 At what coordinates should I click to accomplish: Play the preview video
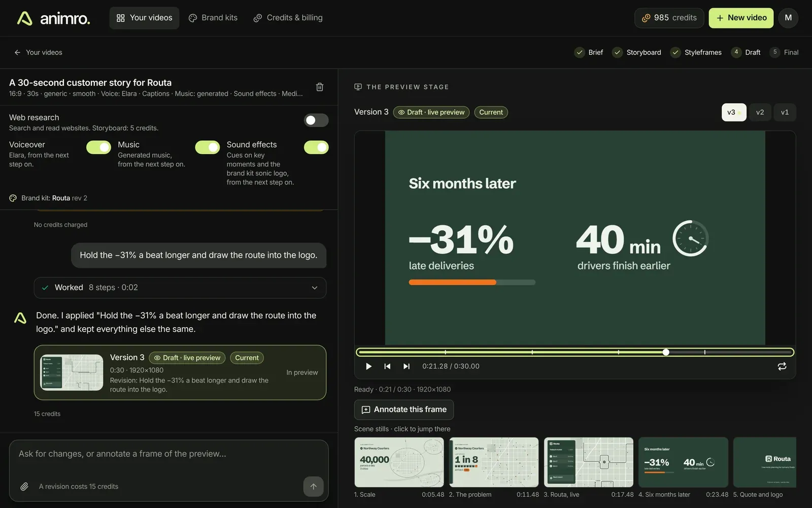coord(368,366)
